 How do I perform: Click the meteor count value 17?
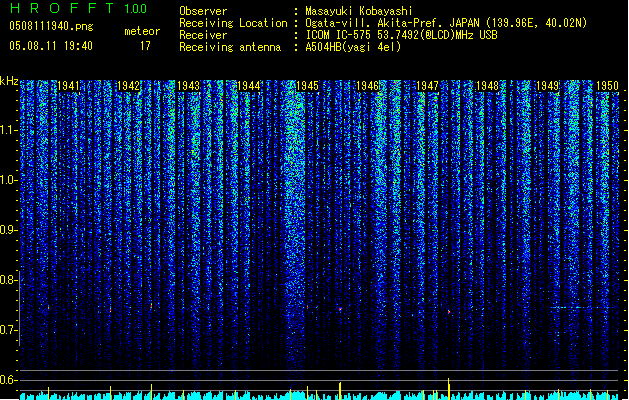[145, 46]
